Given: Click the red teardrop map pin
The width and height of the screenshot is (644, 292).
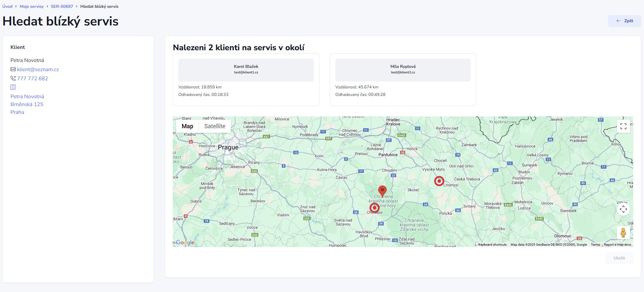Looking at the screenshot, I should tap(382, 192).
